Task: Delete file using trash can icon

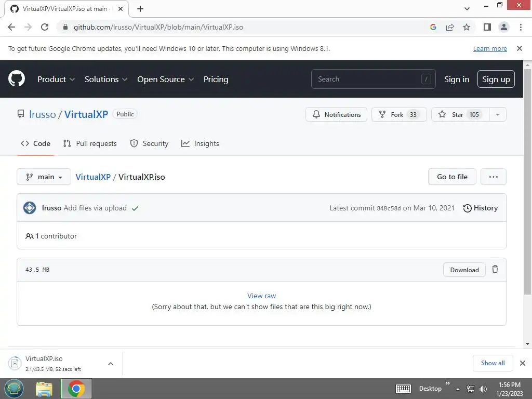Action: (495, 270)
